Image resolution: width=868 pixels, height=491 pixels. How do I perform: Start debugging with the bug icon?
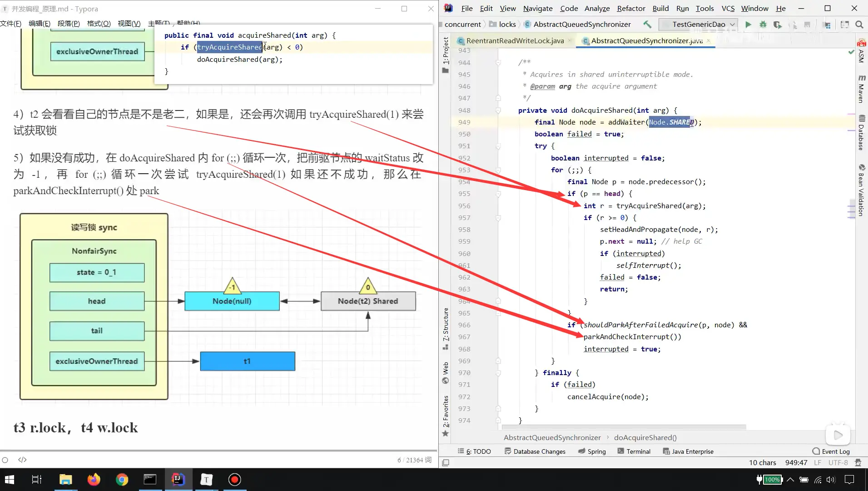coord(763,24)
